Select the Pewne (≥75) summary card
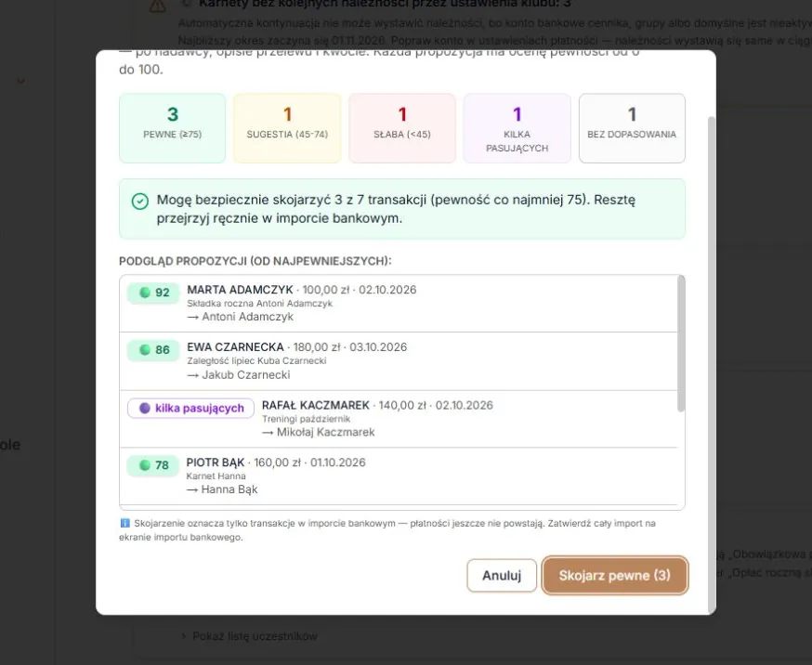Image resolution: width=812 pixels, height=665 pixels. coord(173,128)
